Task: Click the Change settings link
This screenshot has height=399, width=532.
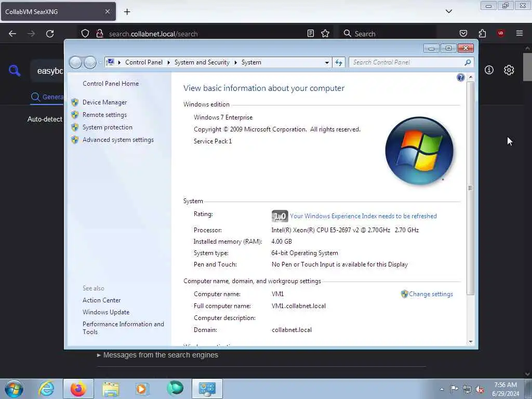Action: [x=431, y=294]
